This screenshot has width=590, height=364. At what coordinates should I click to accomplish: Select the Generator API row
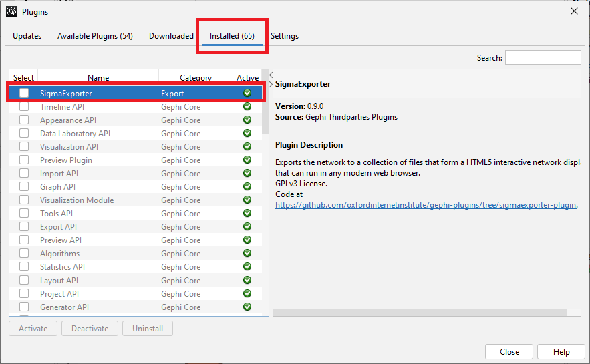(136, 307)
